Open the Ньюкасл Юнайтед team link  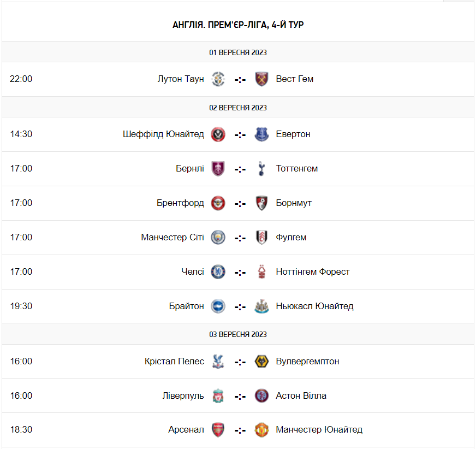(x=314, y=306)
